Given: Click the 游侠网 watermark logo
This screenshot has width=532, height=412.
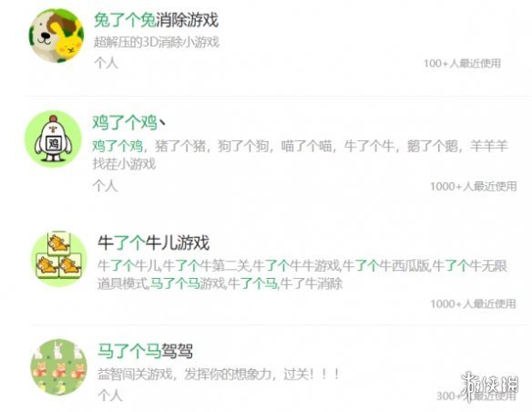Looking at the screenshot, I should pos(490,386).
